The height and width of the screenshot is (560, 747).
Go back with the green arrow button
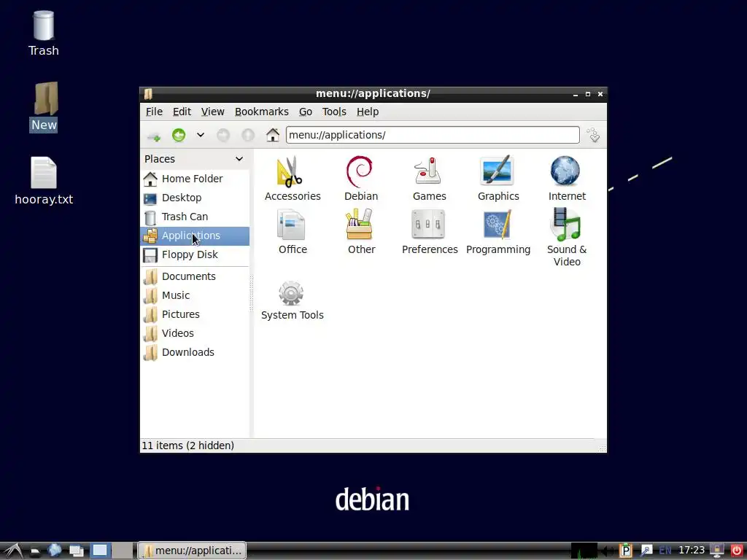coord(179,135)
